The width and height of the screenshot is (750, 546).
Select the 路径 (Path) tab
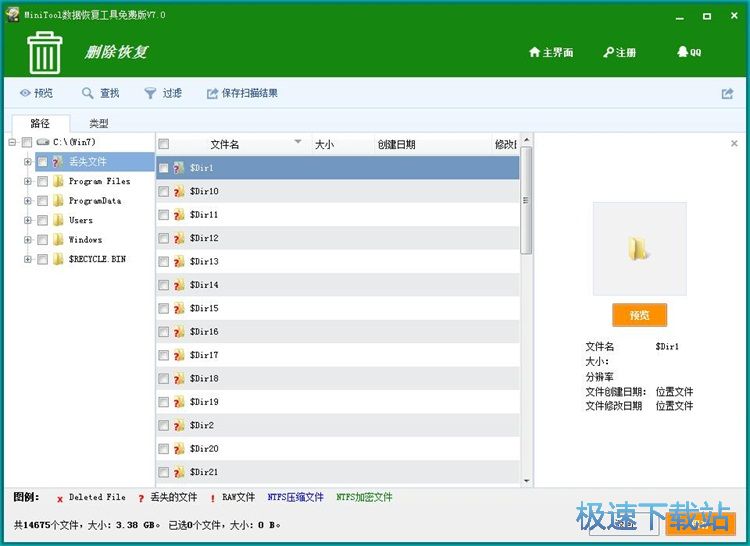[x=40, y=123]
